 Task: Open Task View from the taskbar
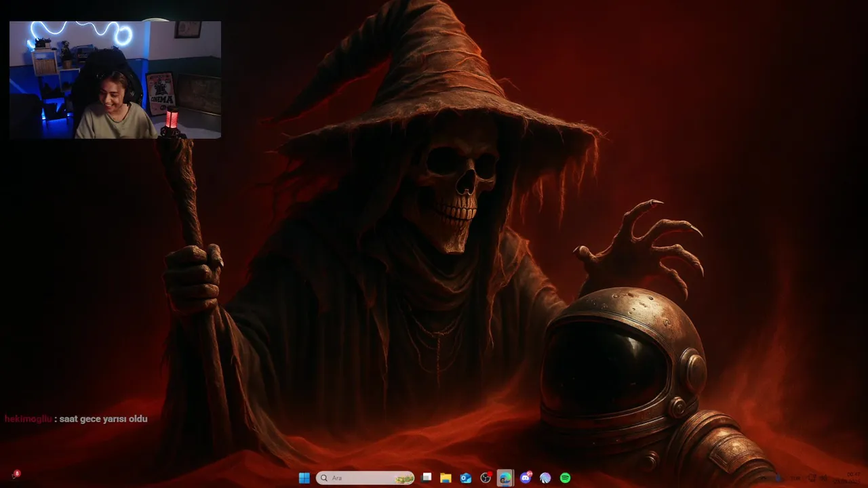[427, 478]
